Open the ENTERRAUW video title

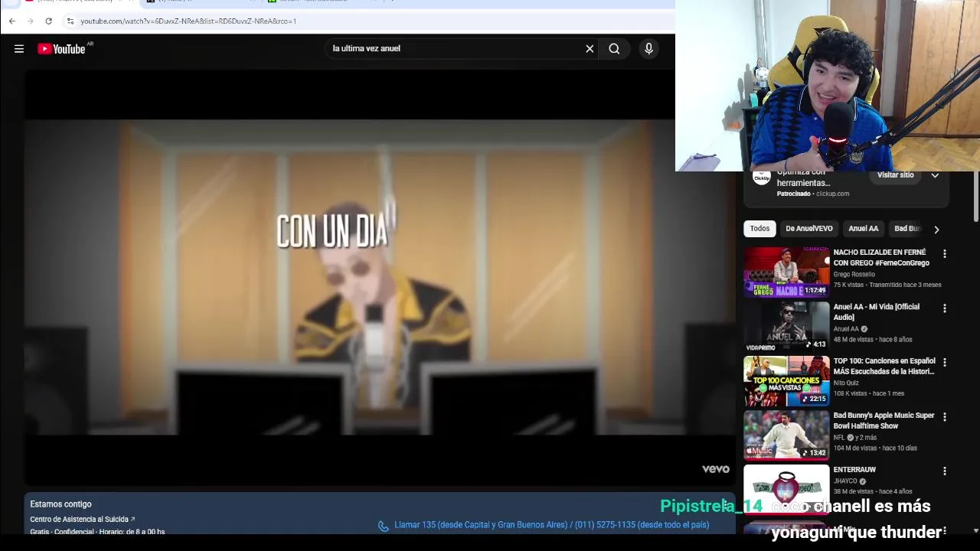(854, 470)
